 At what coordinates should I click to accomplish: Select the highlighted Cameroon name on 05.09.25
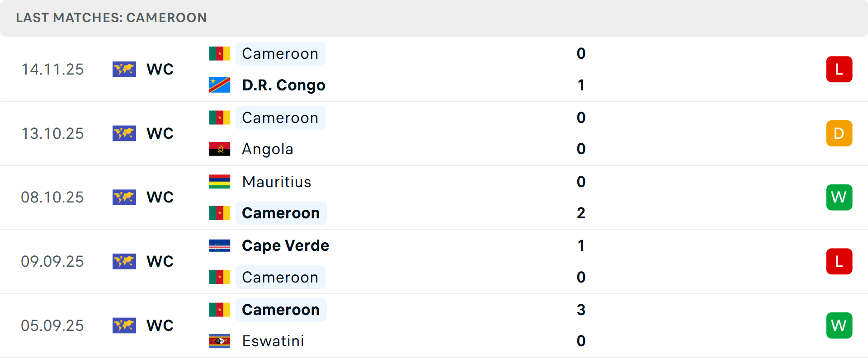pyautogui.click(x=281, y=310)
